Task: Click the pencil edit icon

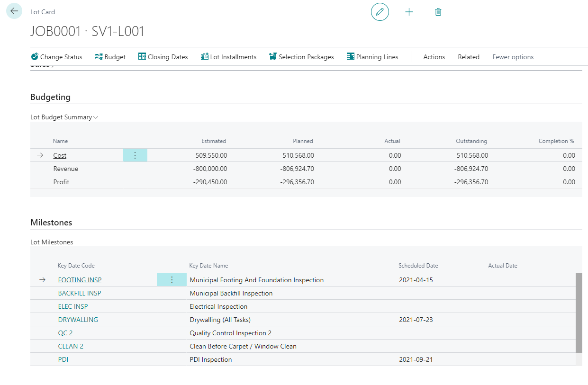Action: [x=380, y=12]
